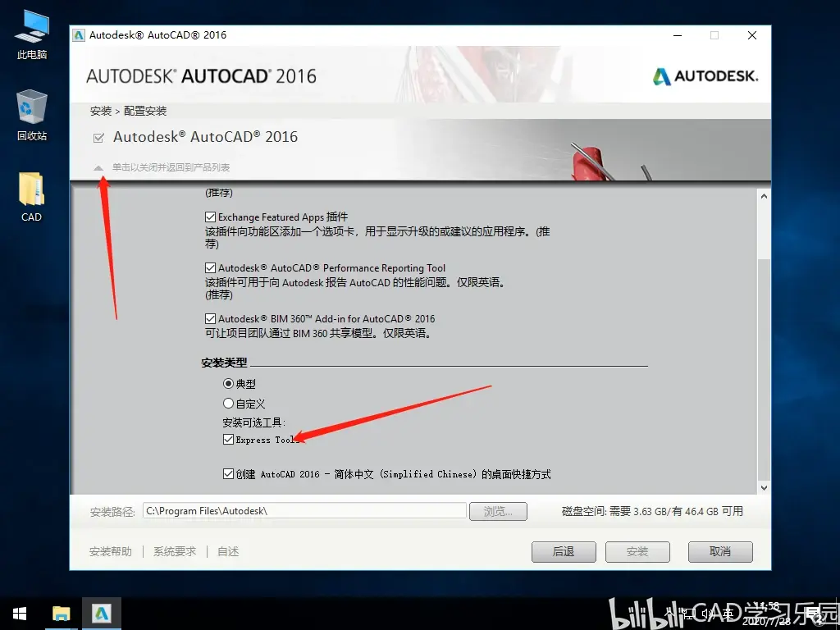Click the 安装可选工具 label

(x=254, y=422)
